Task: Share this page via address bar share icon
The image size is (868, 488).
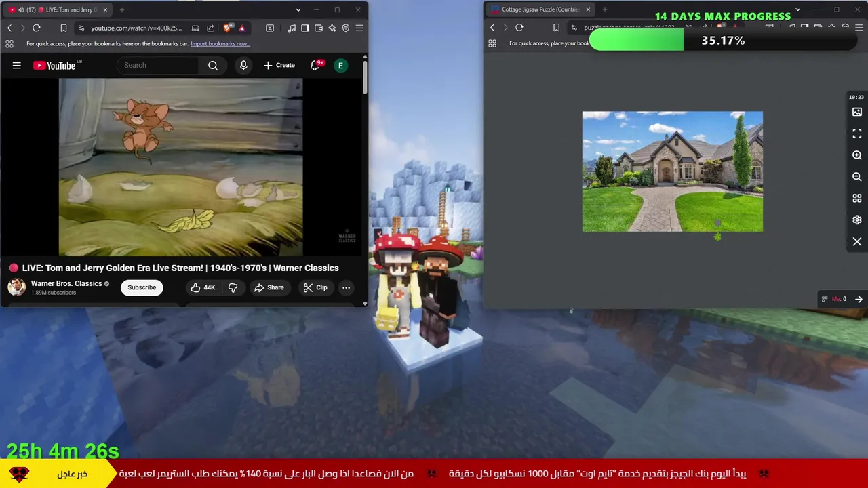Action: point(210,28)
